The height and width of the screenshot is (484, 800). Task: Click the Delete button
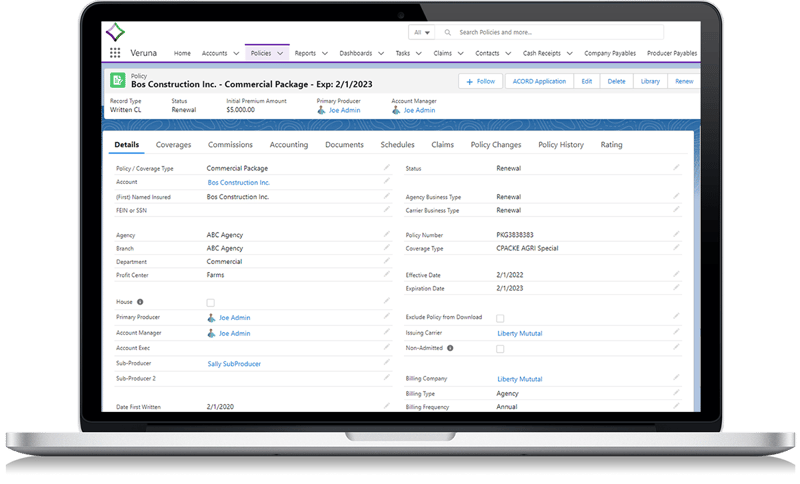[616, 81]
